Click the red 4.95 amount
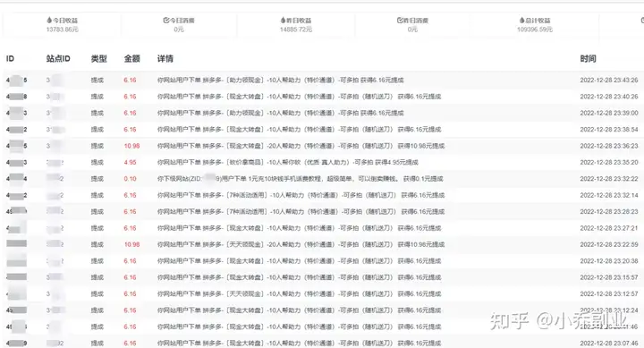 tap(130, 162)
